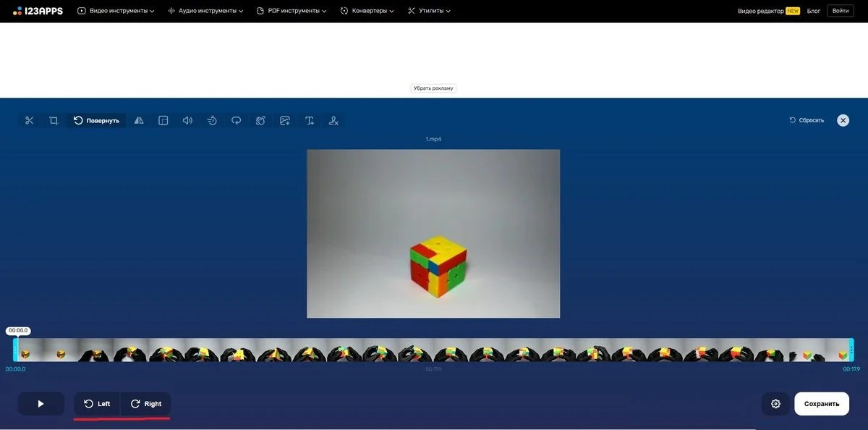This screenshot has height=430, width=868.
Task: Rotate the video Right
Action: [146, 404]
